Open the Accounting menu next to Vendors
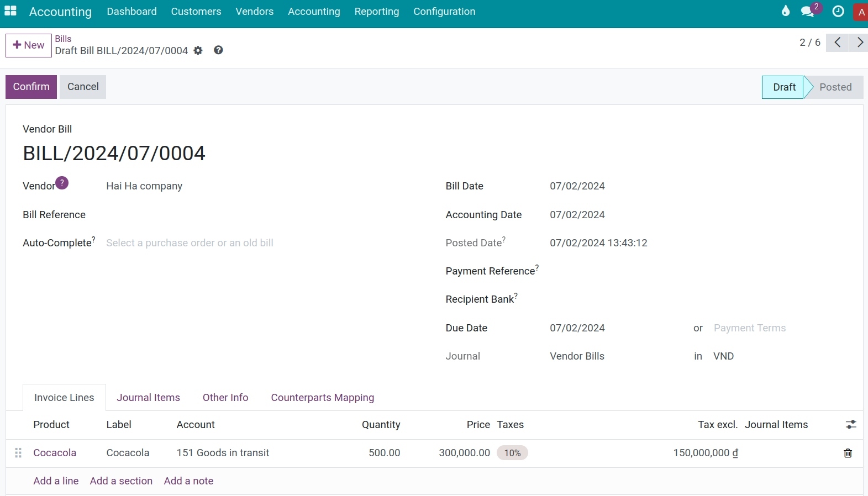The width and height of the screenshot is (868, 496). 314,12
